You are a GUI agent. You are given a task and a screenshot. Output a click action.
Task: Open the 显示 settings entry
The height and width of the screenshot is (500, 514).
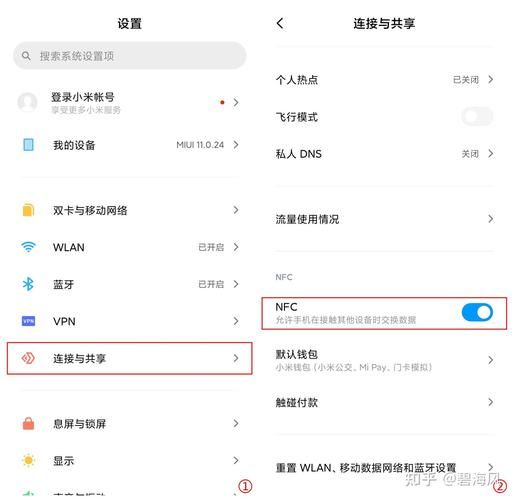click(129, 461)
